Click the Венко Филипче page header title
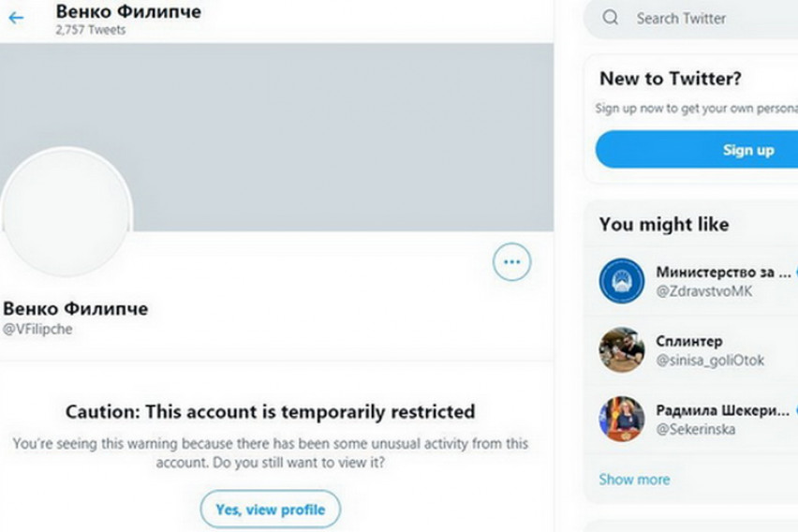 coord(128,11)
